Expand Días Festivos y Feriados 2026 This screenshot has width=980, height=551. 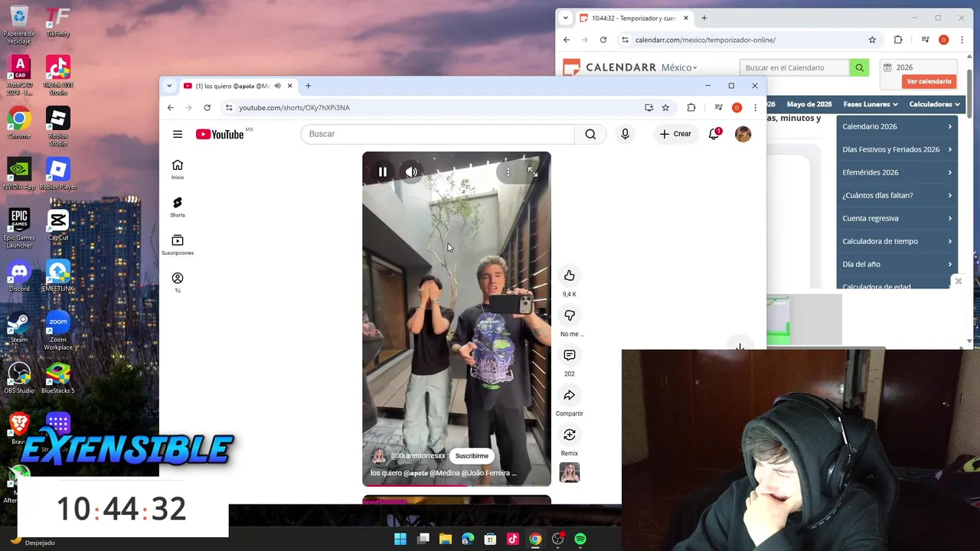[897, 149]
